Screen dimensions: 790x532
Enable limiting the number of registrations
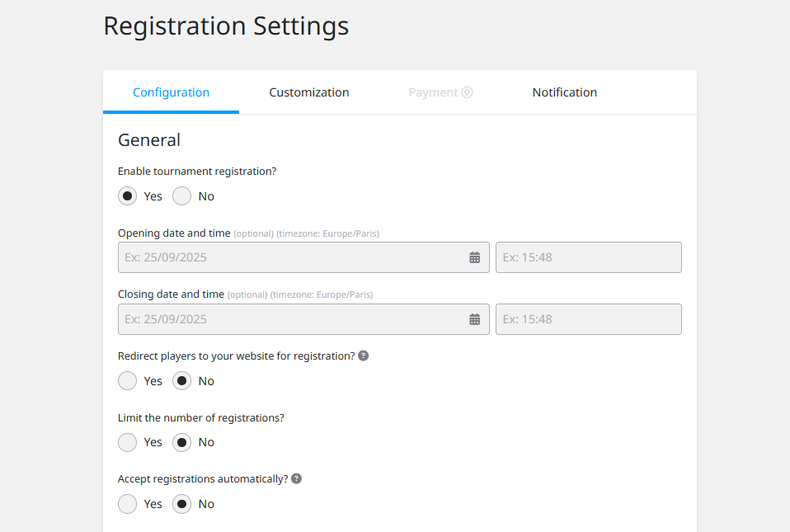128,442
